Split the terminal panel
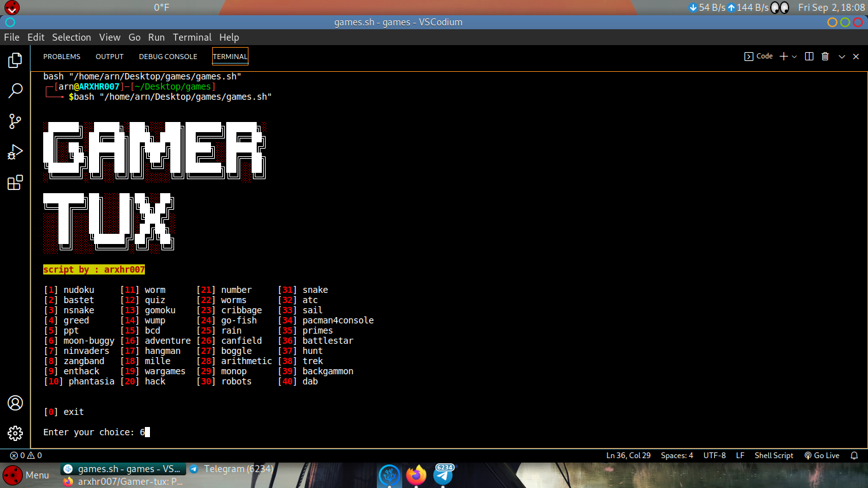 click(x=809, y=57)
